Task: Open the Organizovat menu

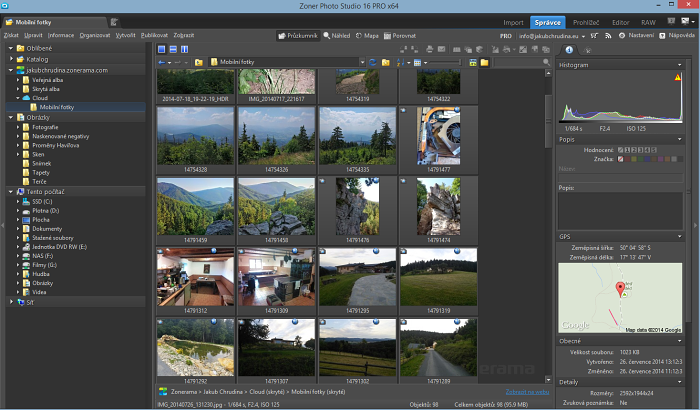Action: pyautogui.click(x=95, y=35)
